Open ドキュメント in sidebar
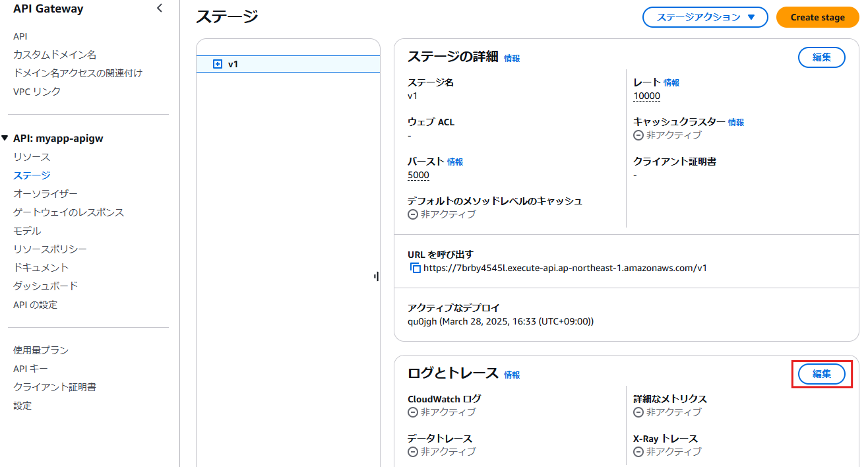Viewport: 868px width, 467px height. pyautogui.click(x=41, y=268)
